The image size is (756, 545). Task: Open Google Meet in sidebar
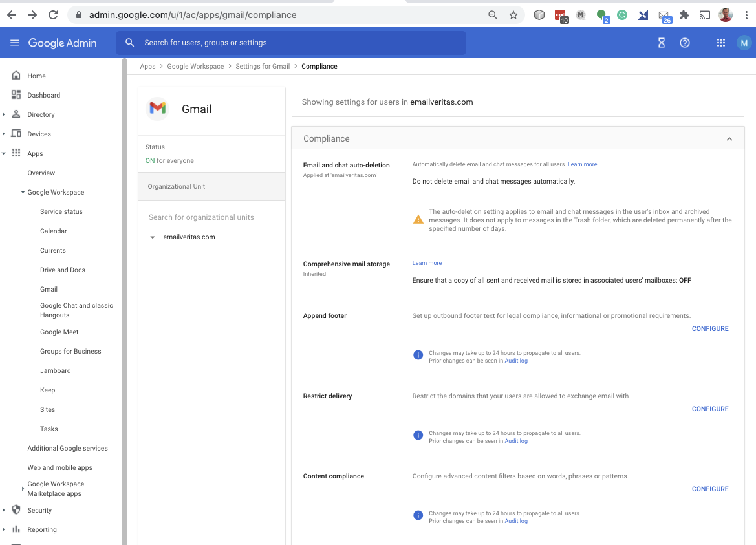coord(59,332)
